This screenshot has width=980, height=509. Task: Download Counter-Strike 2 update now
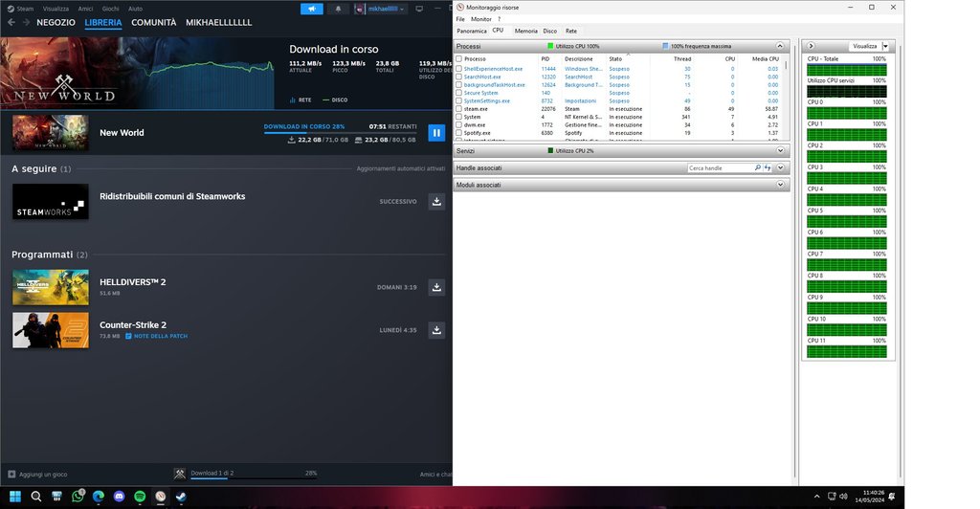click(x=436, y=330)
